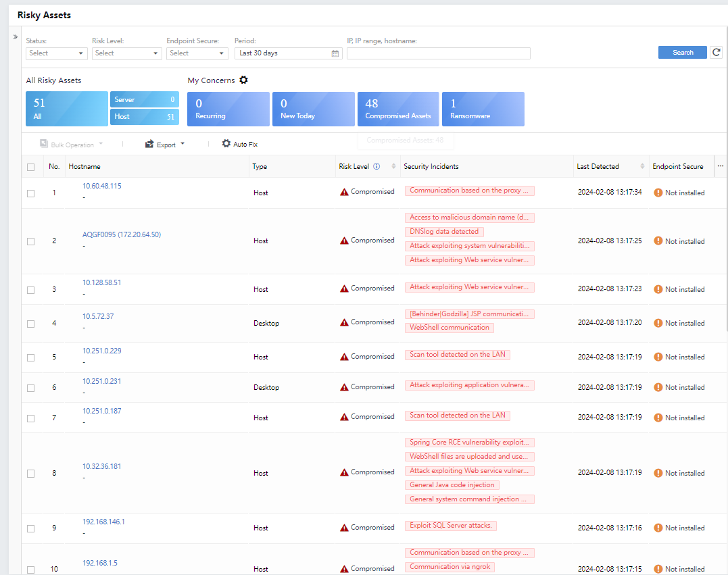Open the Export dropdown menu

[x=166, y=145]
